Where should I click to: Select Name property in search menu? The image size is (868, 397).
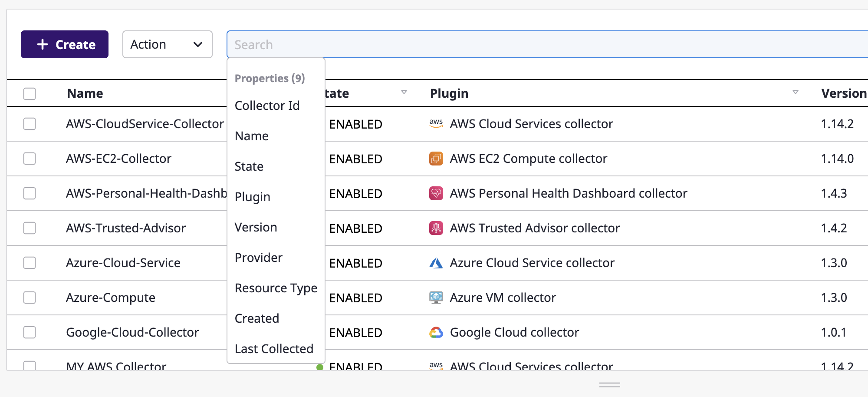(276, 136)
